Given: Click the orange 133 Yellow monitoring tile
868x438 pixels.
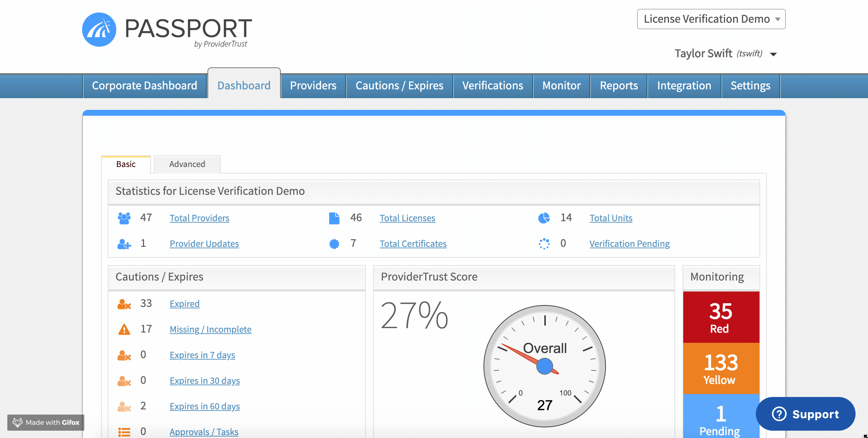Looking at the screenshot, I should coord(721,368).
